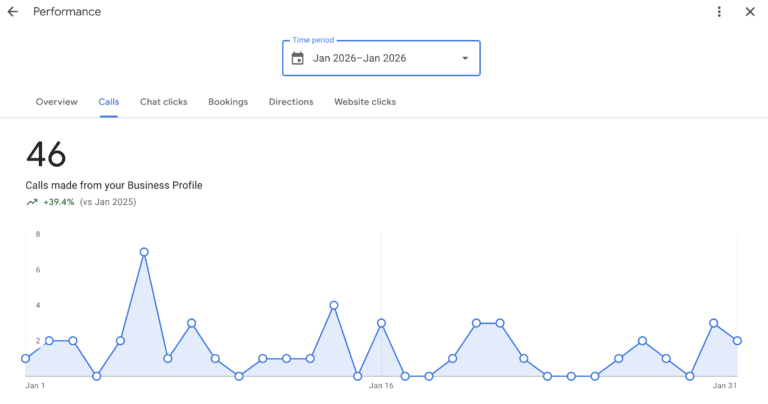Go to the Bookings tab
The height and width of the screenshot is (404, 768).
[228, 102]
